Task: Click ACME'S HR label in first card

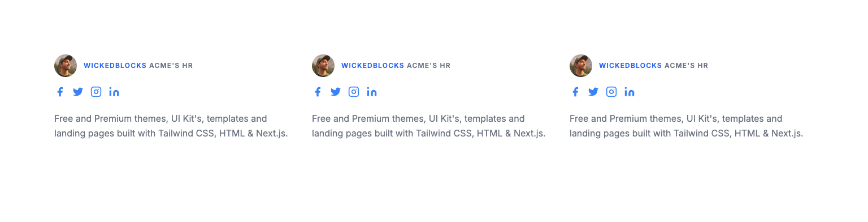Action: pyautogui.click(x=171, y=66)
